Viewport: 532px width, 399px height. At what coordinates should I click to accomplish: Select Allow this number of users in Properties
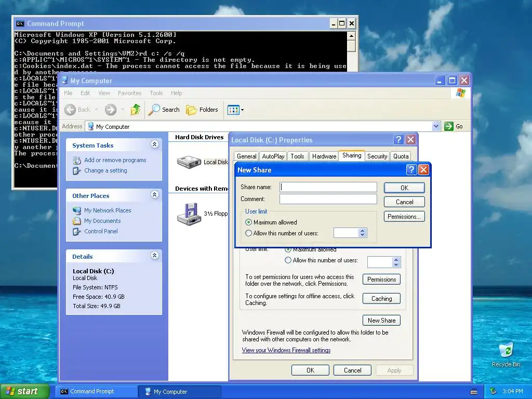click(288, 260)
